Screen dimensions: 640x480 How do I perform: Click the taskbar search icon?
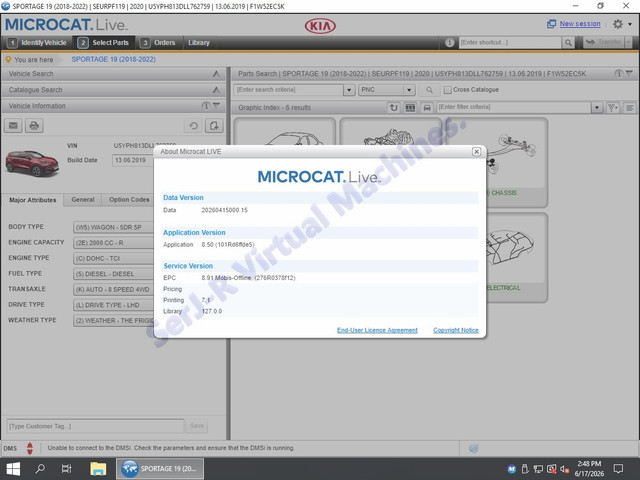tap(40, 469)
